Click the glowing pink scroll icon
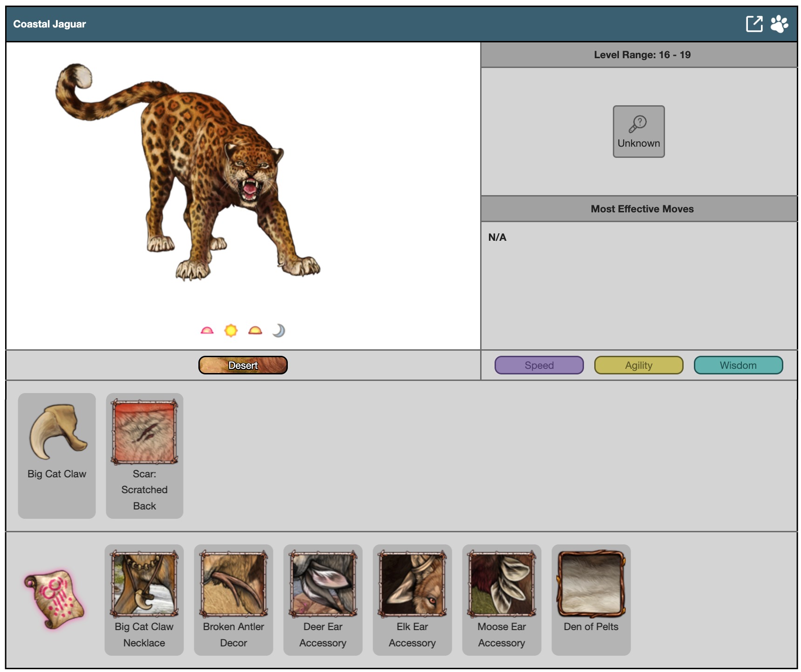Screen dimensions: 801x672 point(54,599)
